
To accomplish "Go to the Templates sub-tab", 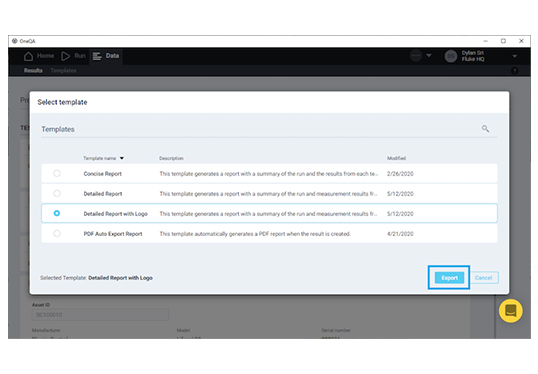I will tap(63, 70).
